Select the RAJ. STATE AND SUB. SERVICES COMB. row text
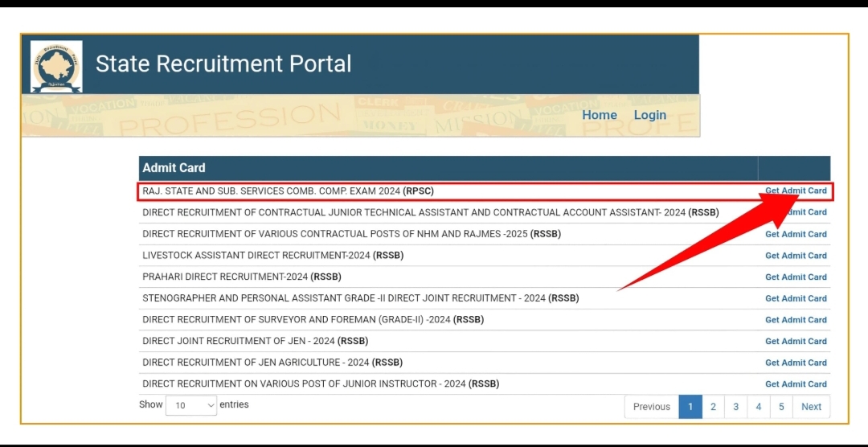 (288, 191)
